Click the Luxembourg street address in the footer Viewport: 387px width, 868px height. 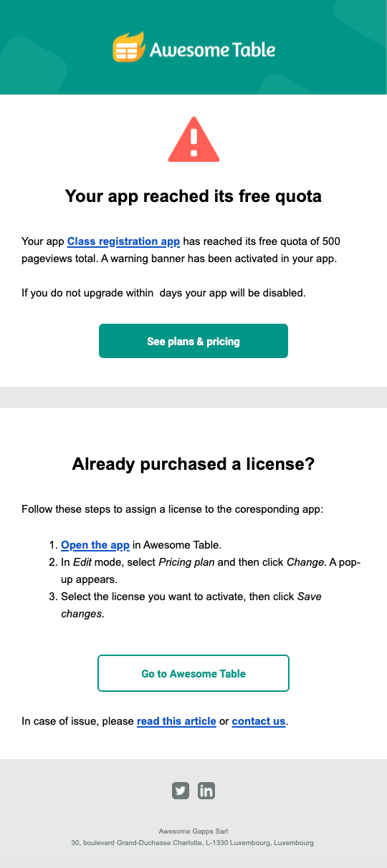point(193,843)
